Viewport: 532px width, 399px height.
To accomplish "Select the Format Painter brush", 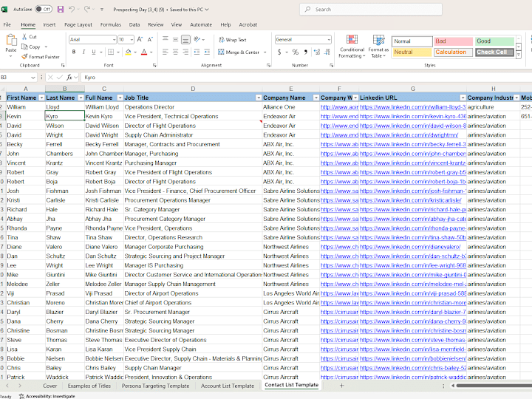I will 41,57.
